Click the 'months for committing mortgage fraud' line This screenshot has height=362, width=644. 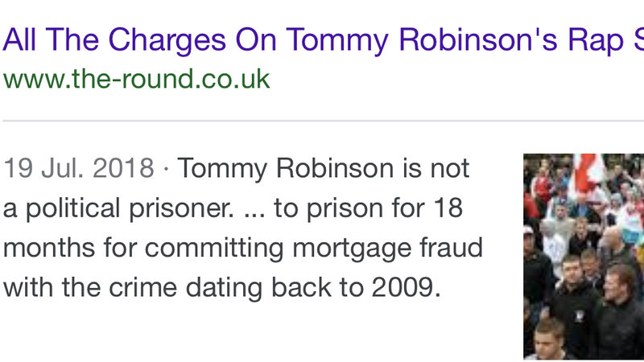click(x=243, y=248)
